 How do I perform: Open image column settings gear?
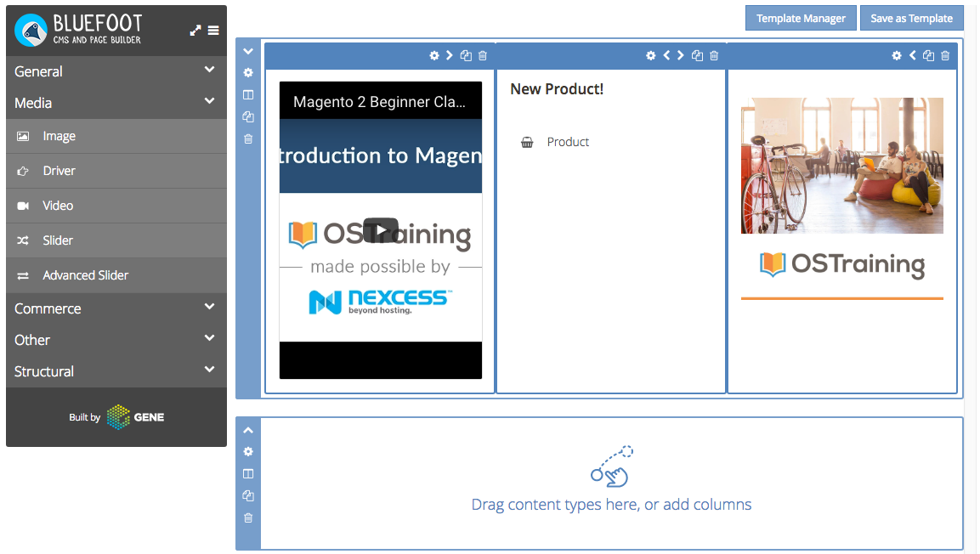(x=897, y=55)
